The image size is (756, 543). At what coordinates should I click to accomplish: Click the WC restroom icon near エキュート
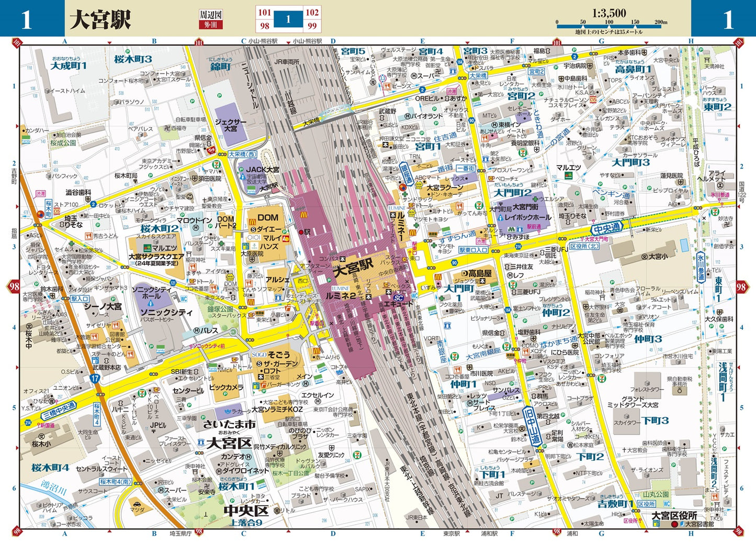414,295
